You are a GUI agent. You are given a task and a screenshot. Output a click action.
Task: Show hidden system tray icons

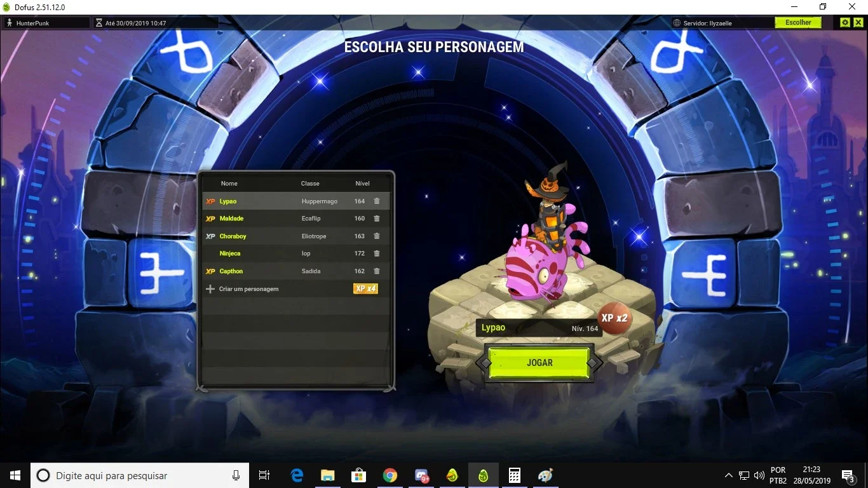pos(728,475)
